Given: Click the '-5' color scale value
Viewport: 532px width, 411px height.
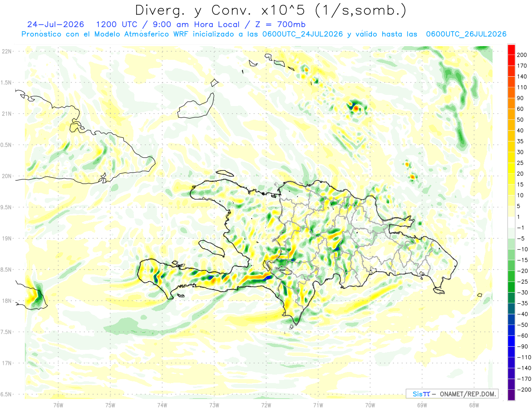Looking at the screenshot, I should pos(520,239).
